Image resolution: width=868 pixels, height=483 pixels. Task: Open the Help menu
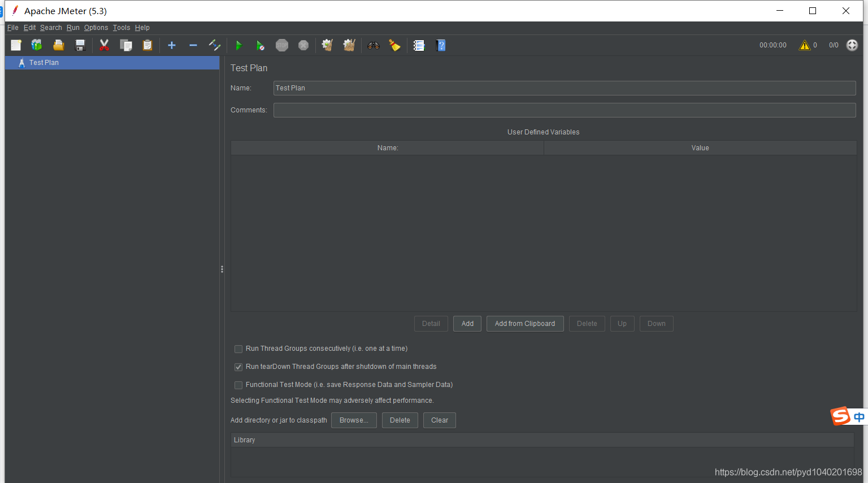point(142,28)
